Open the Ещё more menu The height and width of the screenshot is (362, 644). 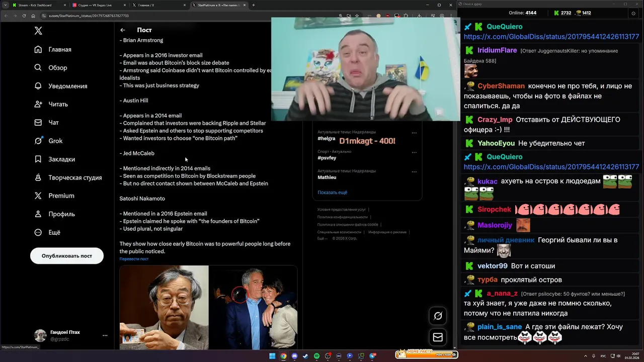(48, 232)
